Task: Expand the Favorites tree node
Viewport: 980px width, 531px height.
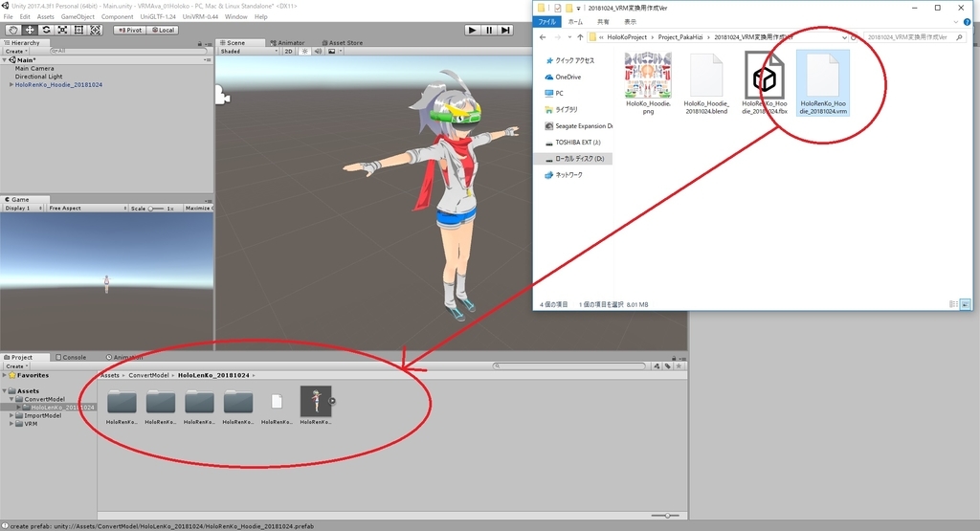Action: click(5, 375)
